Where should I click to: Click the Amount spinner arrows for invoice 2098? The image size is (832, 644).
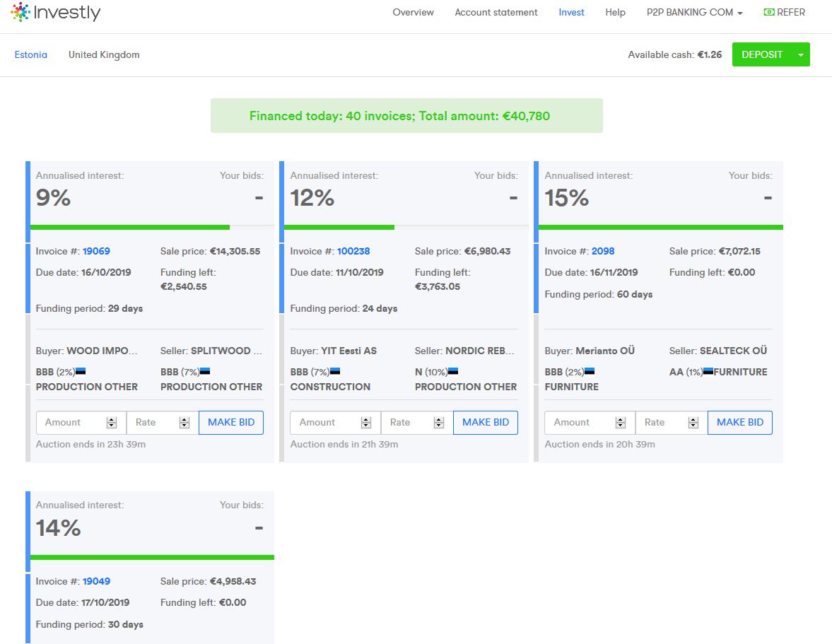point(620,422)
